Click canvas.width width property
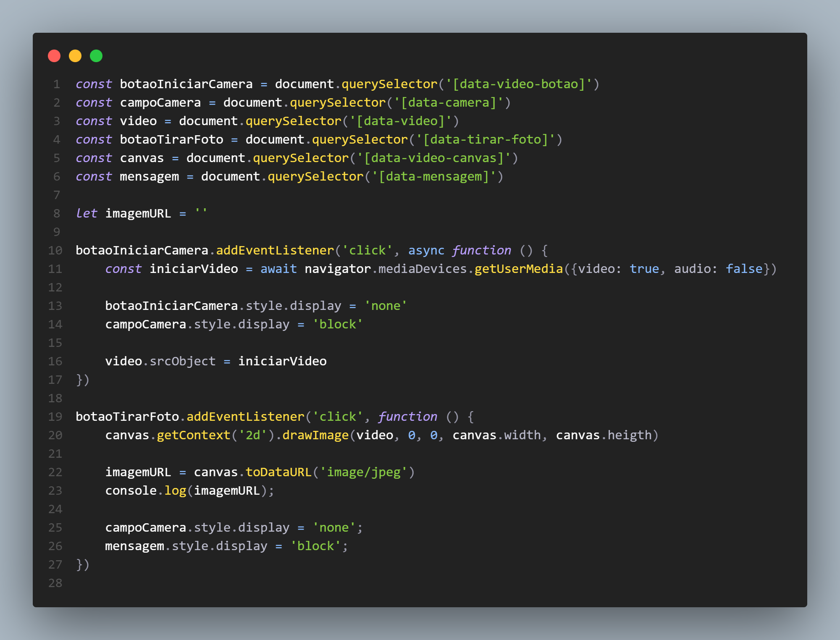Viewport: 840px width, 640px height. coord(522,435)
